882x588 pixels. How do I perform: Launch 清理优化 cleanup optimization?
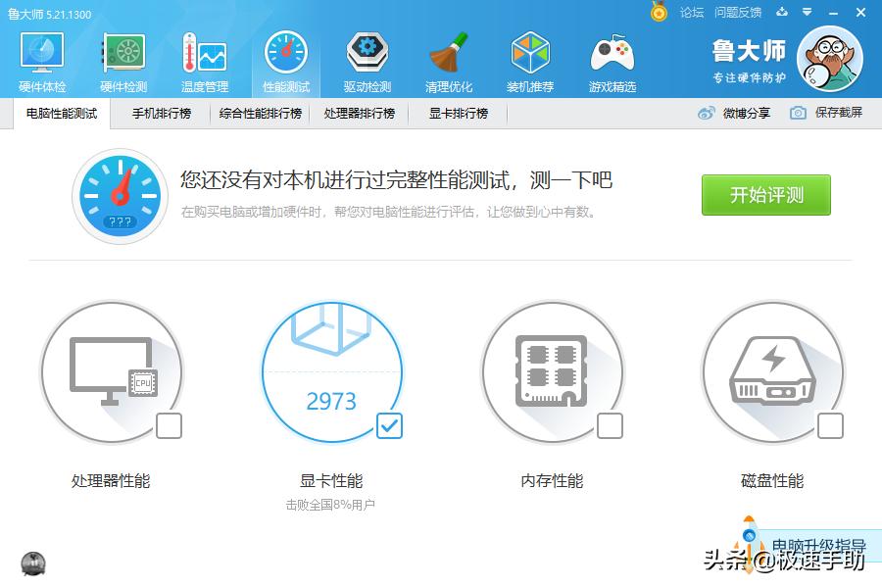(448, 59)
